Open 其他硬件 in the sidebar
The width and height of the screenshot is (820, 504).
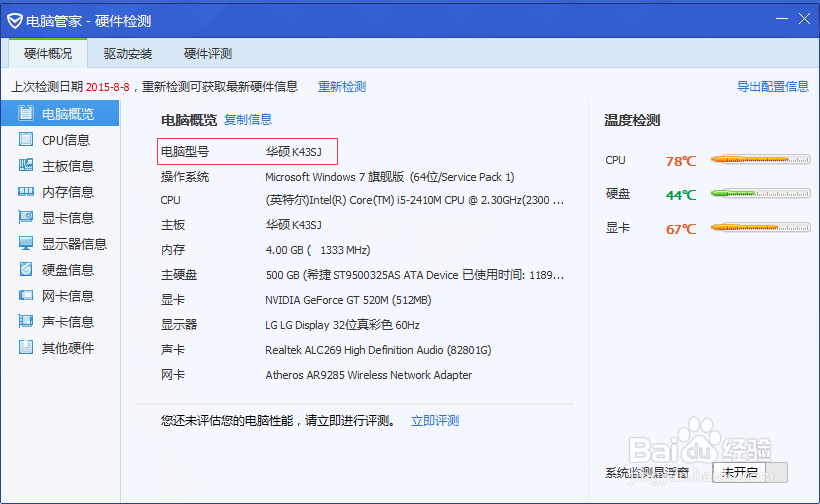coord(60,348)
